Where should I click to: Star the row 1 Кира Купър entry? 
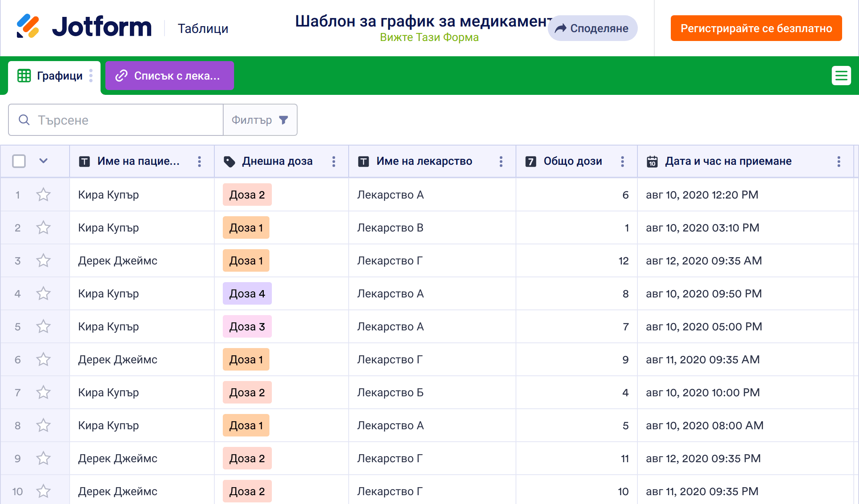click(43, 195)
